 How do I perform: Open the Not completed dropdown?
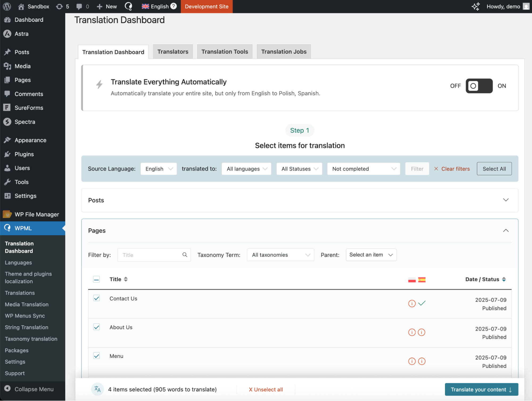364,169
